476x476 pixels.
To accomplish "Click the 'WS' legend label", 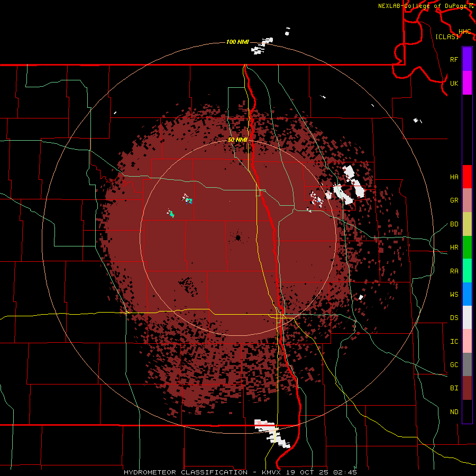I will (454, 295).
